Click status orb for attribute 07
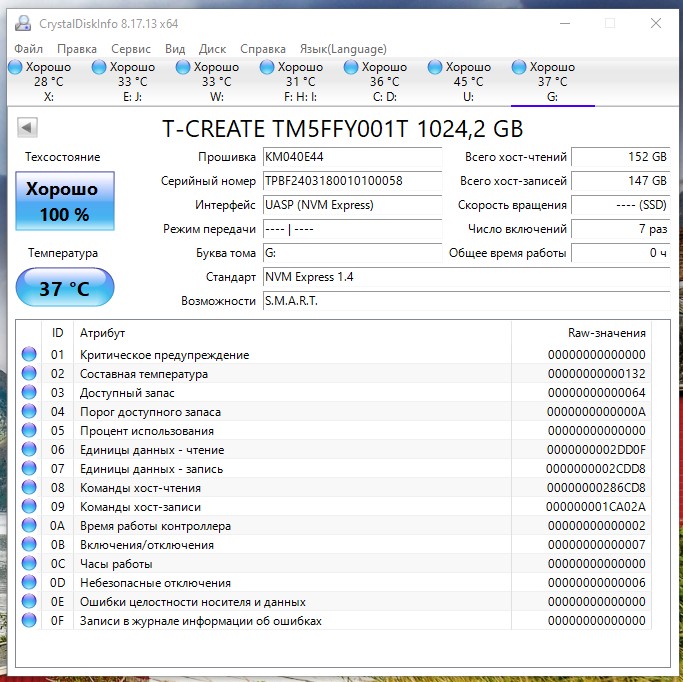The image size is (683, 682). coord(29,468)
